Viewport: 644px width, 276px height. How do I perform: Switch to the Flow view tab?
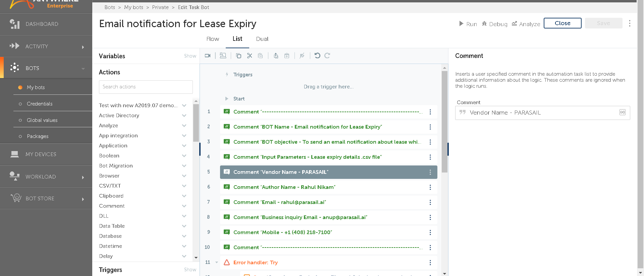coord(213,39)
